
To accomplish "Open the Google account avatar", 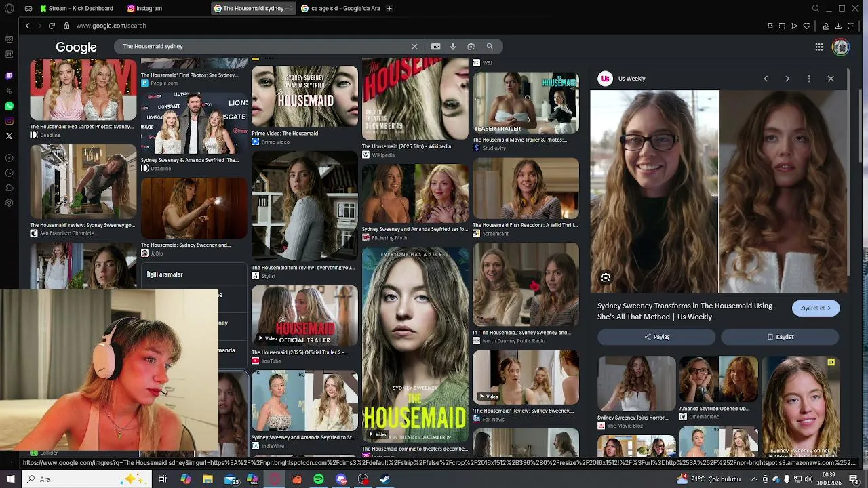I will (841, 47).
